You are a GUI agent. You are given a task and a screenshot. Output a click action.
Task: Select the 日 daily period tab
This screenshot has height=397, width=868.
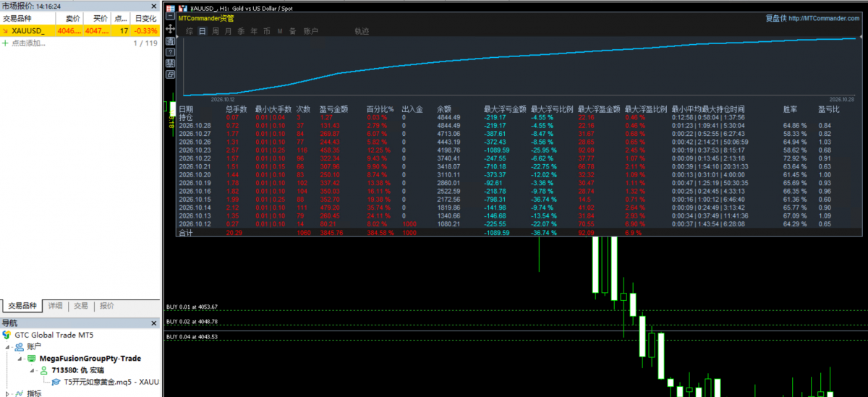203,31
